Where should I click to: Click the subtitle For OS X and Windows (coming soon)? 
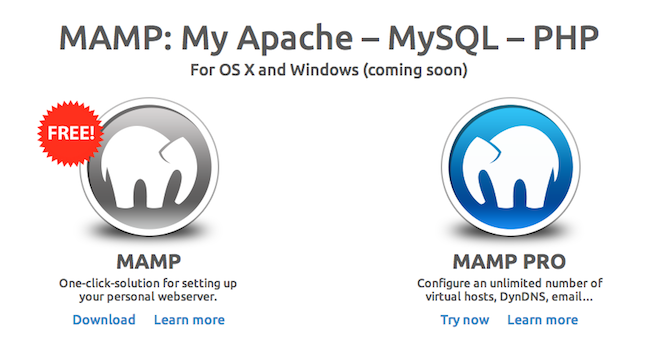329,70
